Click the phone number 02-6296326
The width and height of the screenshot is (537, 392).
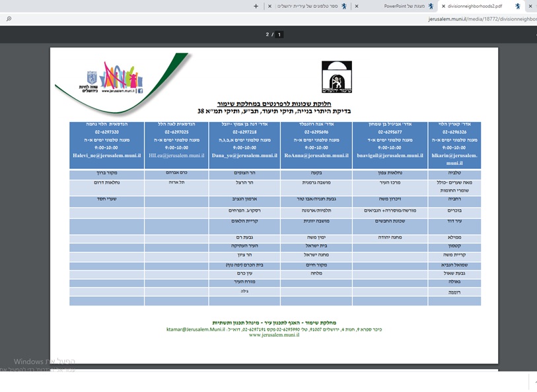[454, 132]
